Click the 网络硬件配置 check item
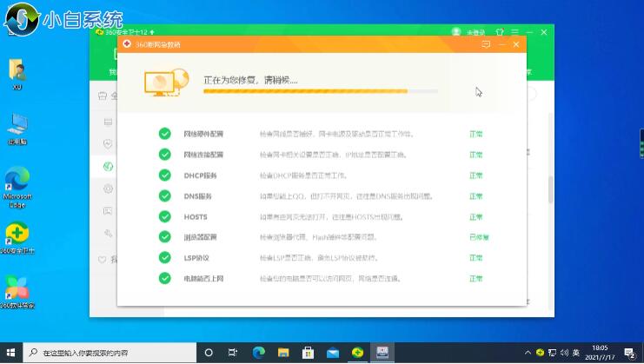Viewport: 644px width, 364px height. (203, 134)
